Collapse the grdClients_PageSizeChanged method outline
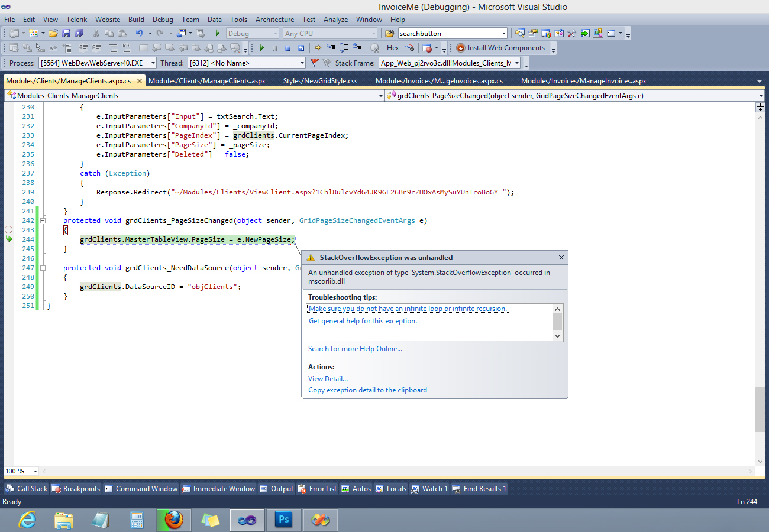This screenshot has height=532, width=769. click(43, 220)
